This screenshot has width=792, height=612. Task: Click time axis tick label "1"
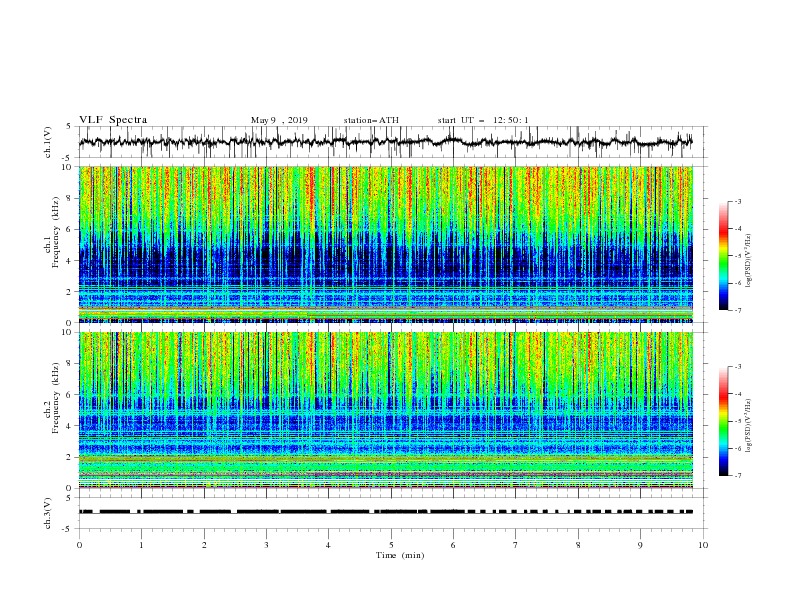(x=141, y=545)
